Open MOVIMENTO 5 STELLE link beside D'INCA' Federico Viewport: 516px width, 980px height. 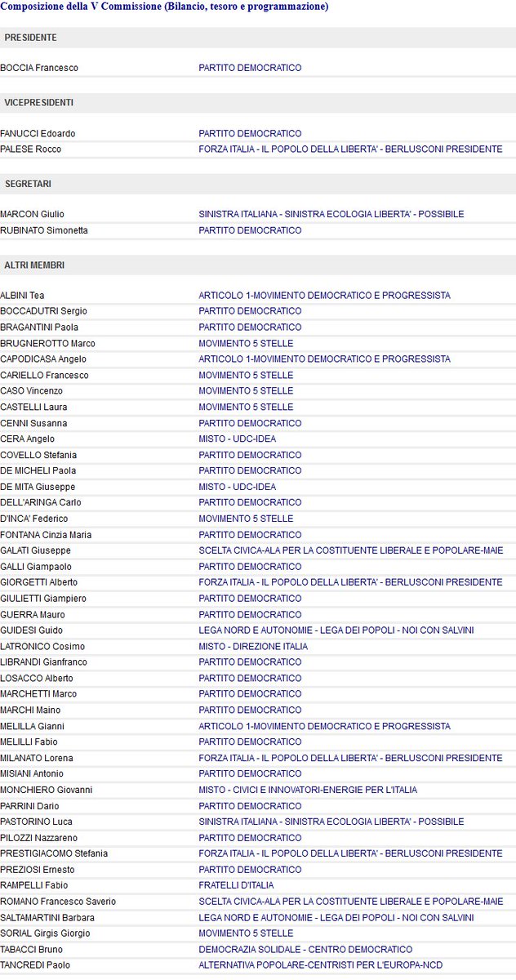click(246, 519)
